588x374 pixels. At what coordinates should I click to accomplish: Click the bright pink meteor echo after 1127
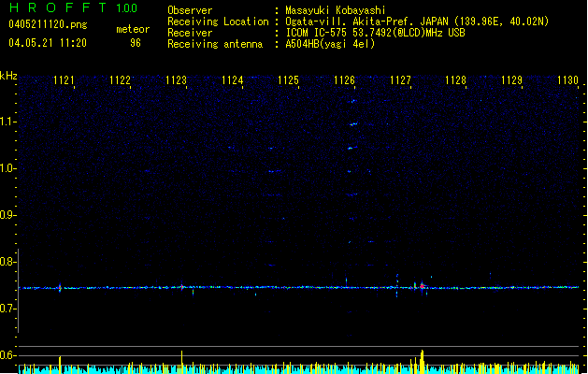(x=422, y=287)
